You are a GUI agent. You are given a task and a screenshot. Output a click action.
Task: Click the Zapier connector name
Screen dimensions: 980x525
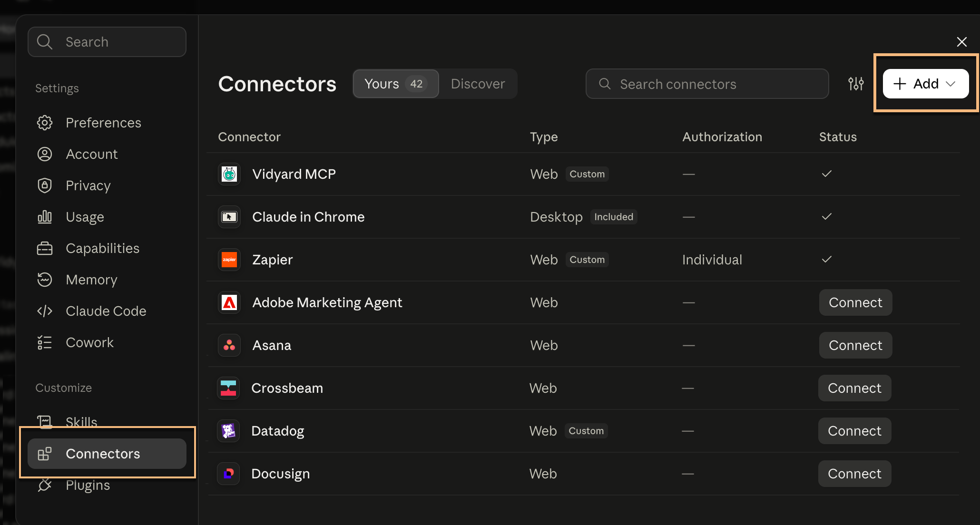tap(273, 260)
